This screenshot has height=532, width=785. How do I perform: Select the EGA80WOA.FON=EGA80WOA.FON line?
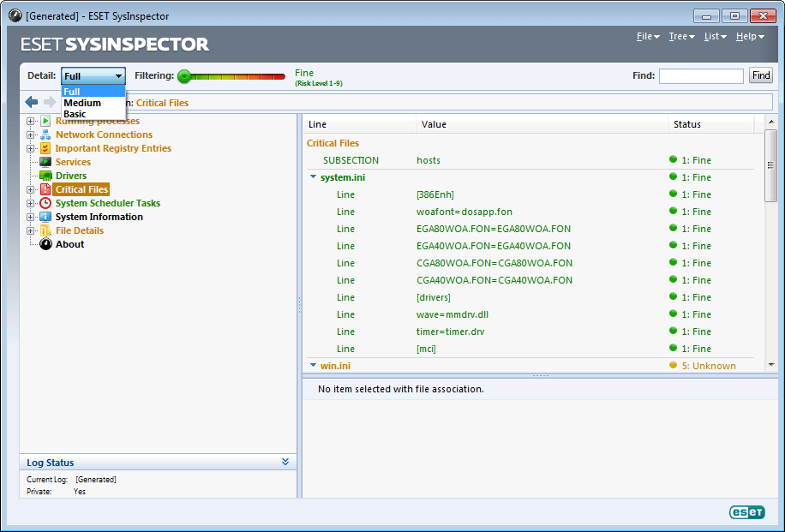(530, 229)
